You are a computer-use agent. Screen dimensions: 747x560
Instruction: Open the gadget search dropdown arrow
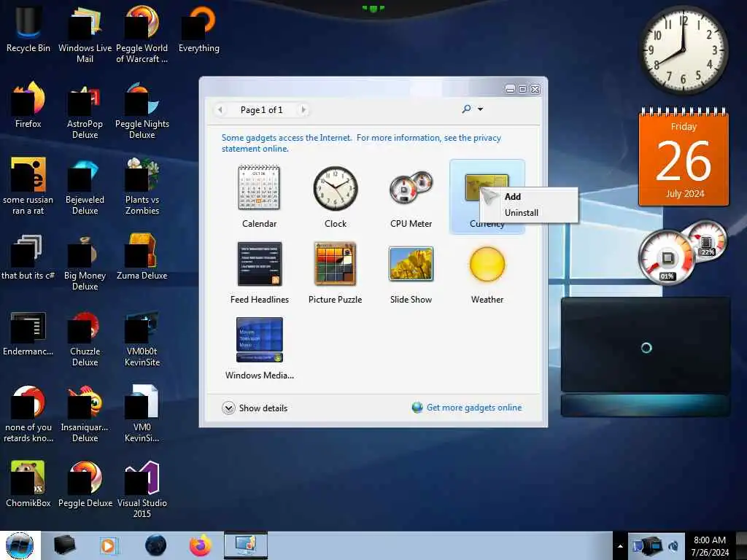[x=481, y=109]
